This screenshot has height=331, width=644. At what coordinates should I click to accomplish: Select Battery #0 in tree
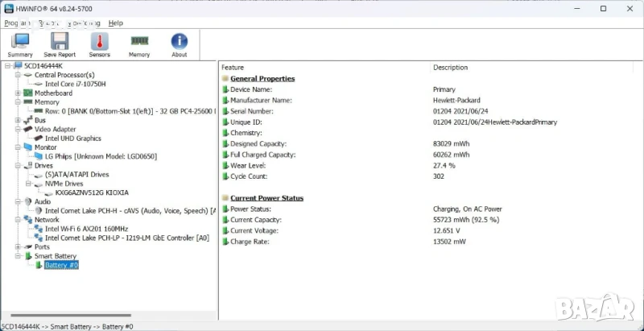[x=61, y=265]
